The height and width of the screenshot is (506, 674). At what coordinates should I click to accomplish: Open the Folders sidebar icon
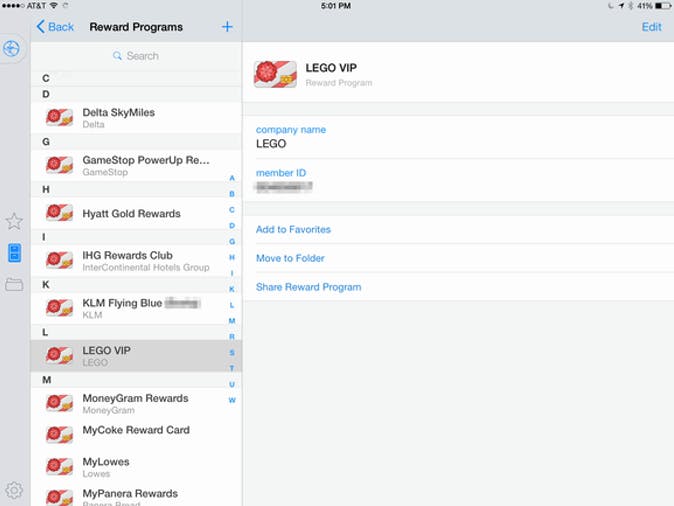click(14, 284)
